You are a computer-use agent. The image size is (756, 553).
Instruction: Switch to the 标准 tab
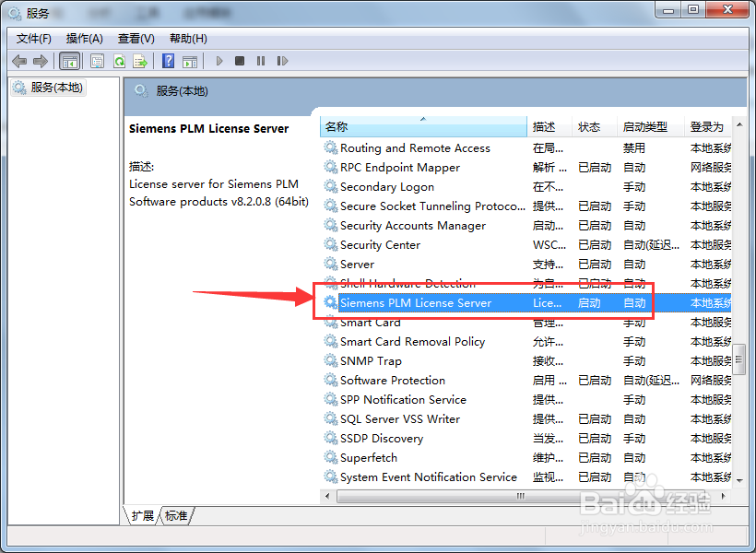click(176, 516)
